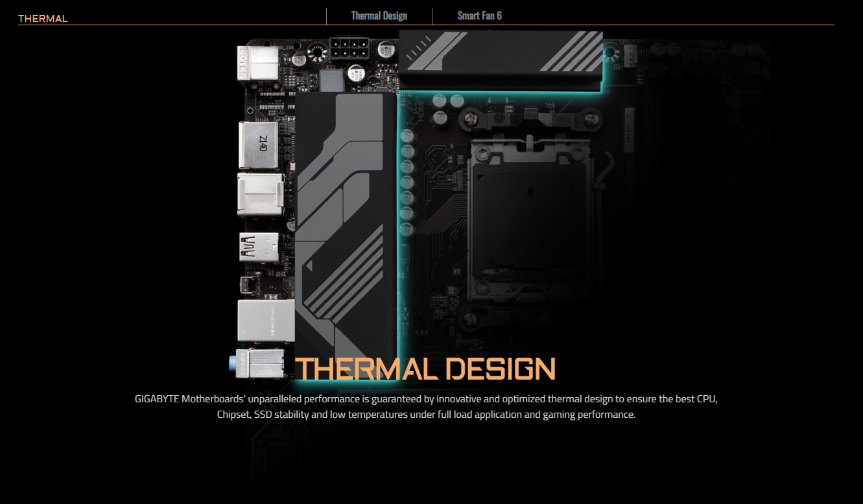Screen dimensions: 863x504
Task: Click the text line ending 'gaming performance.'
Action: click(426, 414)
